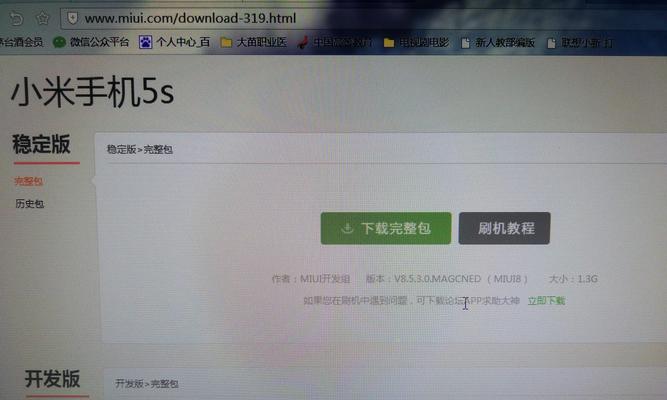This screenshot has width=667, height=400.
Task: Click the download arrow icon on 下载完整包
Action: tap(347, 229)
